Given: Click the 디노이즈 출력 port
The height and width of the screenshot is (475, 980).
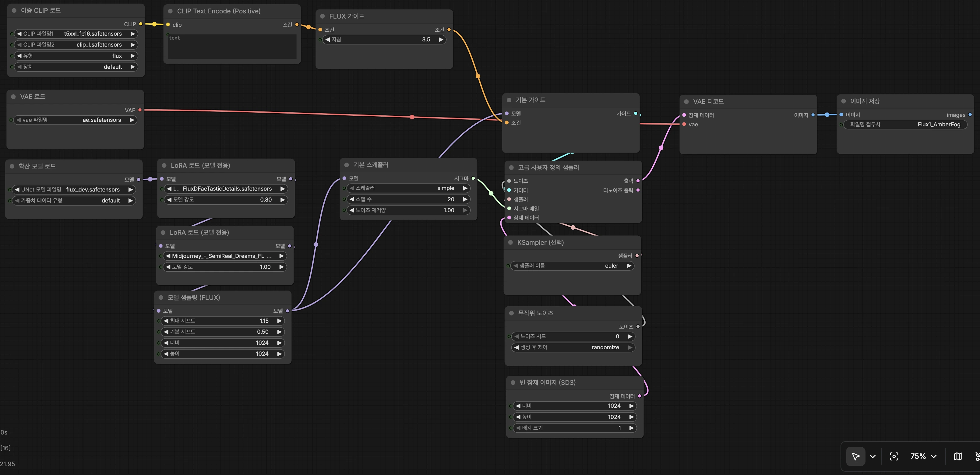Looking at the screenshot, I should [x=638, y=190].
